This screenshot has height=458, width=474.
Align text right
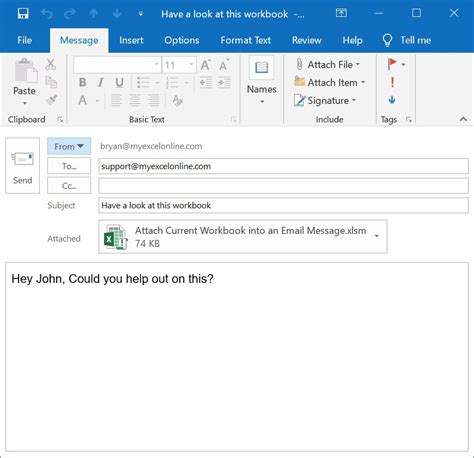pyautogui.click(x=154, y=100)
